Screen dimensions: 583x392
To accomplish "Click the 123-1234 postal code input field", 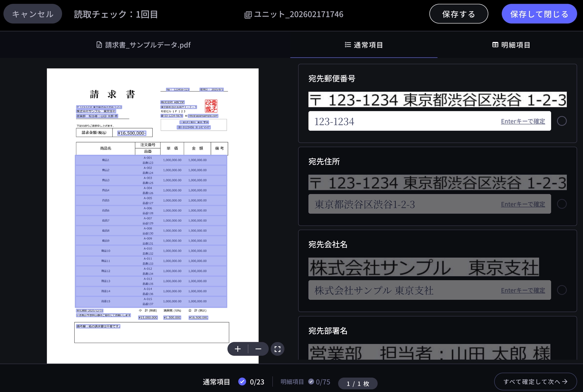I will [430, 121].
